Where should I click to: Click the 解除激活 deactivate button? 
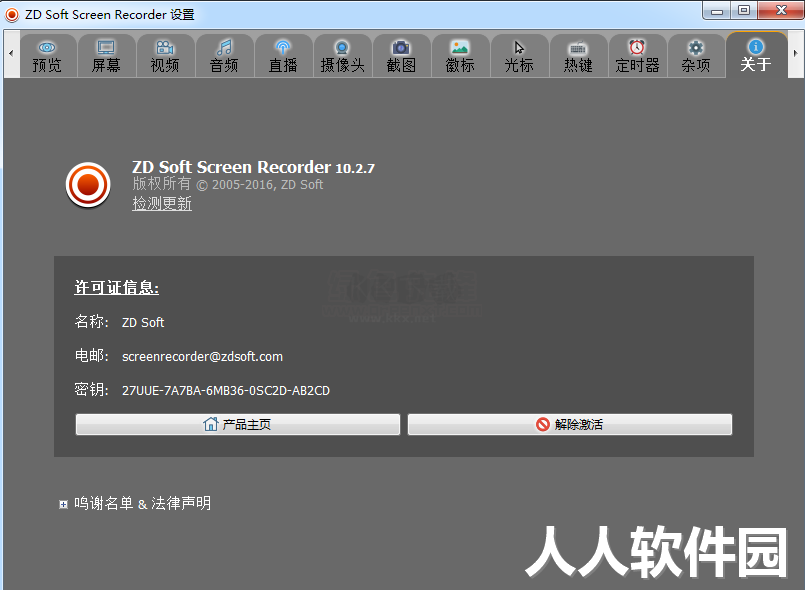point(570,425)
